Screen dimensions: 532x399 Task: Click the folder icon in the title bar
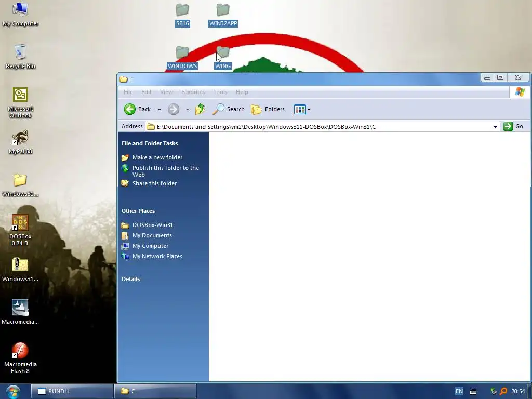pyautogui.click(x=124, y=79)
